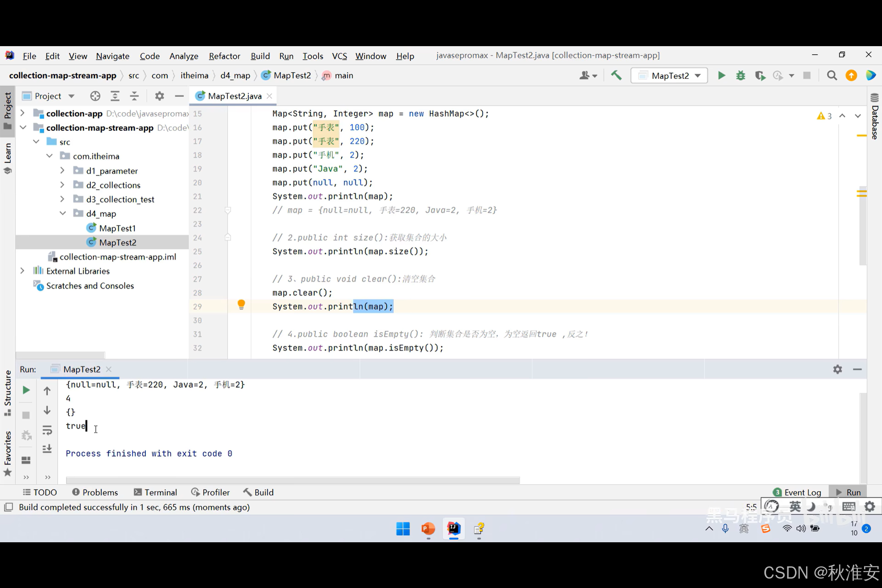Expand the d1_parameter package
The image size is (882, 588).
tap(62, 170)
